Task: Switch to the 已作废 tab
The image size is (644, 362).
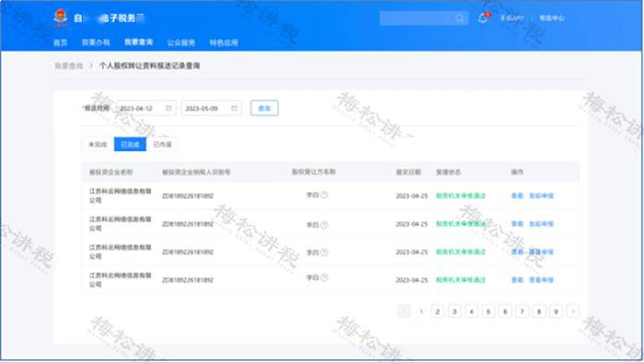Action: coord(163,145)
